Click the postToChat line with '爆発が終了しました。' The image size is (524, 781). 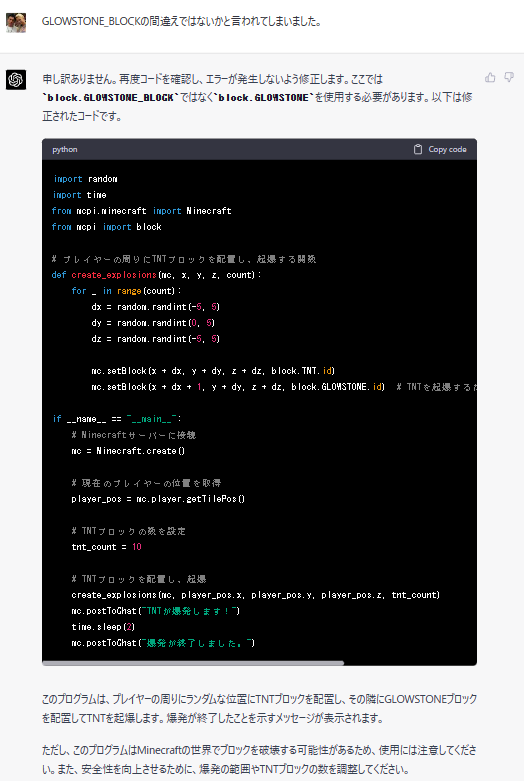163,643
